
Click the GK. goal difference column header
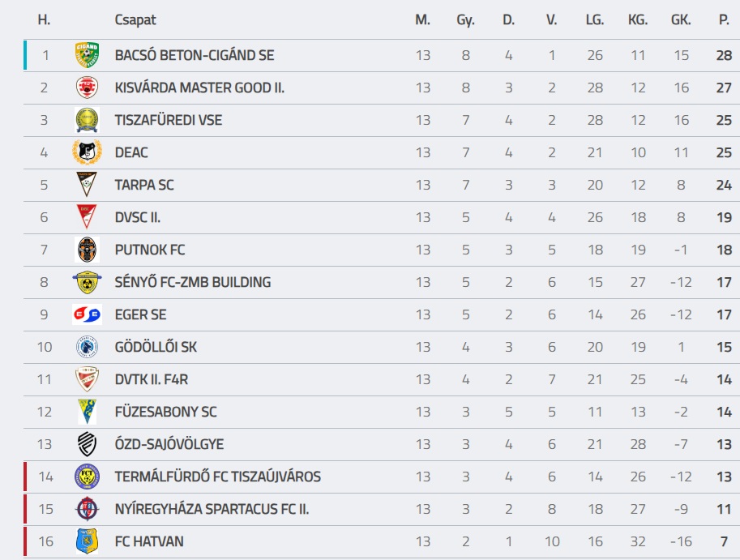click(681, 19)
